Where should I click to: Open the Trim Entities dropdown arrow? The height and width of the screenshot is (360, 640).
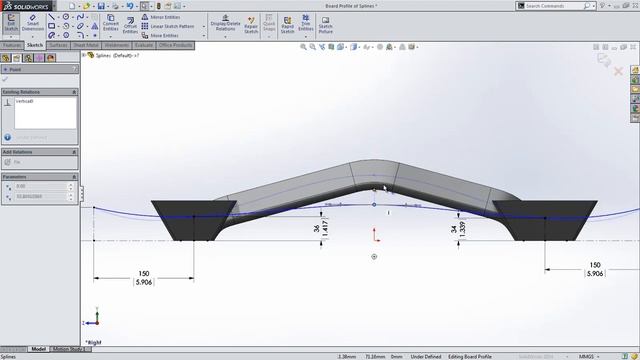[x=306, y=37]
